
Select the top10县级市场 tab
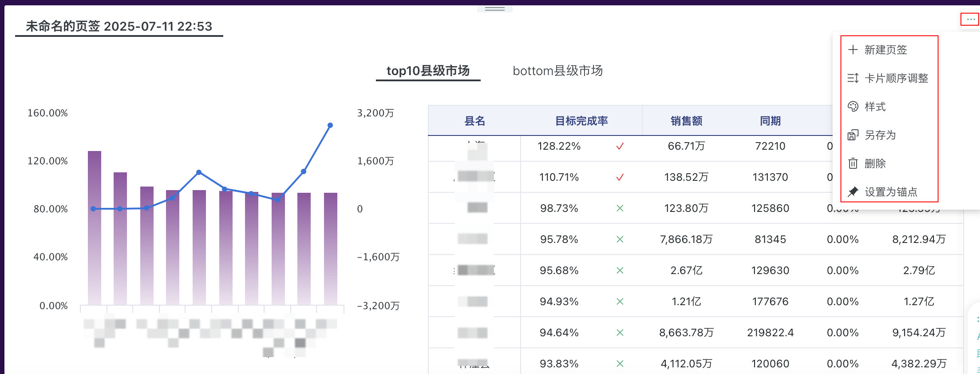click(428, 71)
